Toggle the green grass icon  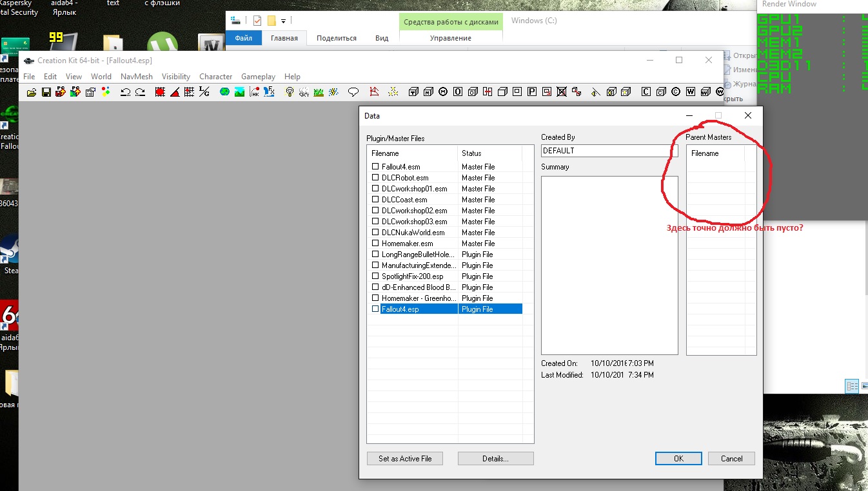click(319, 92)
